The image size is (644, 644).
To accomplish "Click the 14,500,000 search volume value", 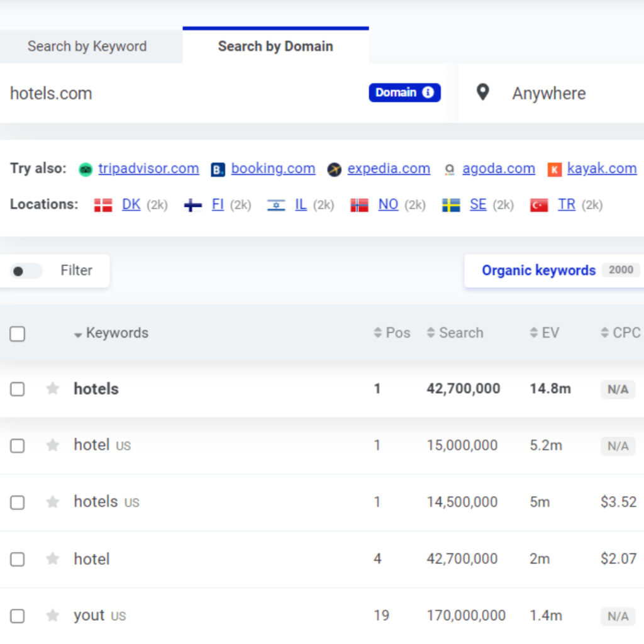I will coord(462,502).
